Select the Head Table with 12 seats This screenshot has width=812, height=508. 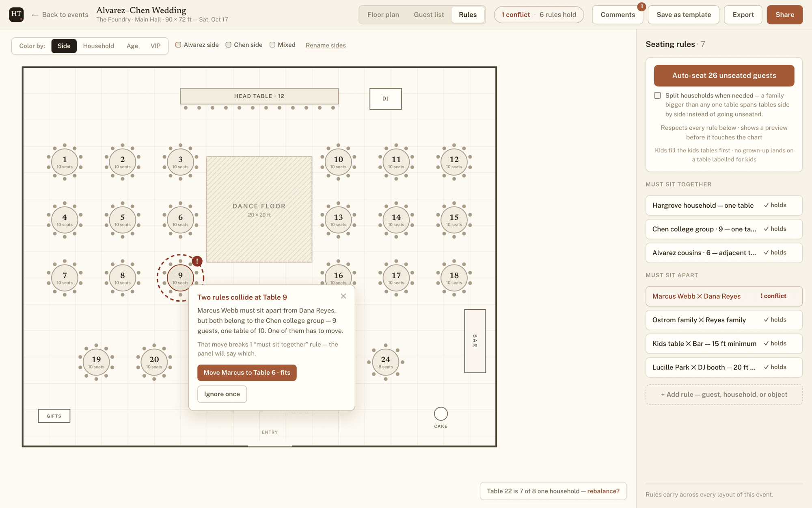(x=259, y=96)
